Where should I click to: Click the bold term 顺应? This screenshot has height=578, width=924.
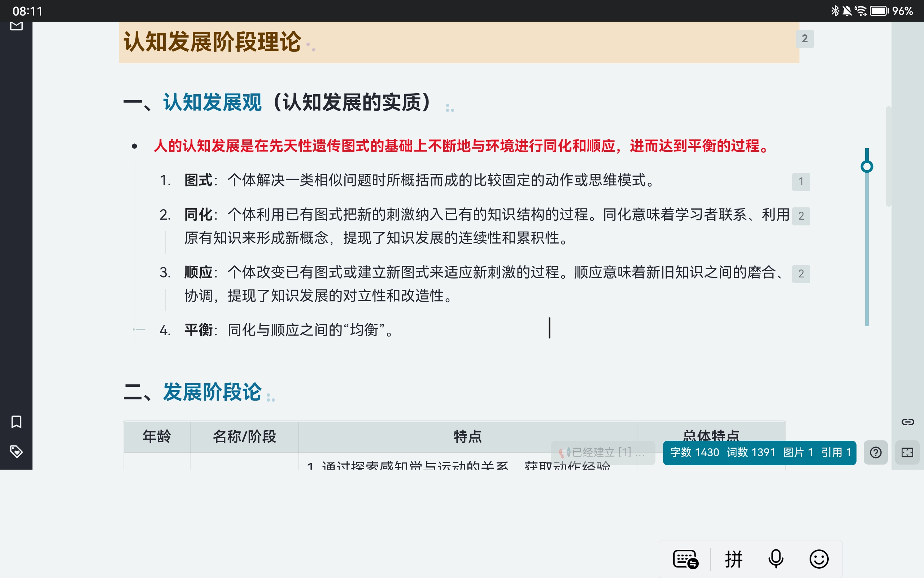tap(198, 272)
